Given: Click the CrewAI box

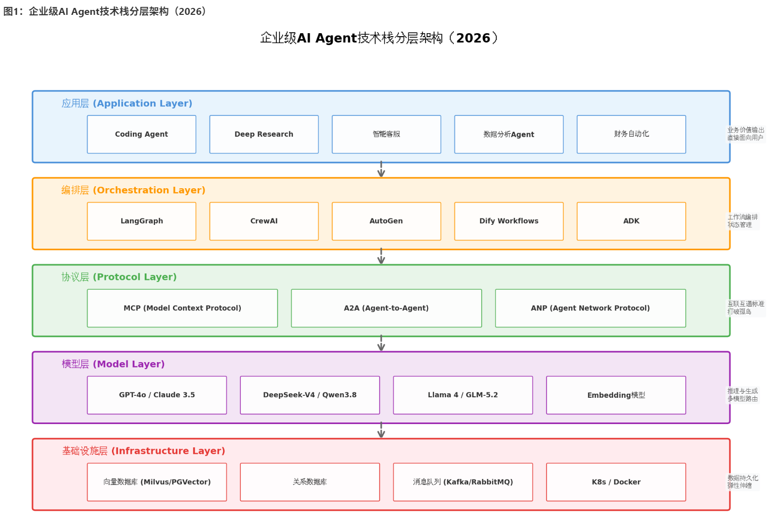Looking at the screenshot, I should [x=264, y=221].
